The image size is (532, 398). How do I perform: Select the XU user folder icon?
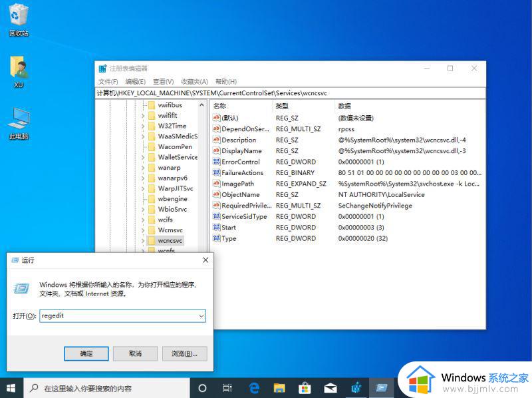click(19, 72)
